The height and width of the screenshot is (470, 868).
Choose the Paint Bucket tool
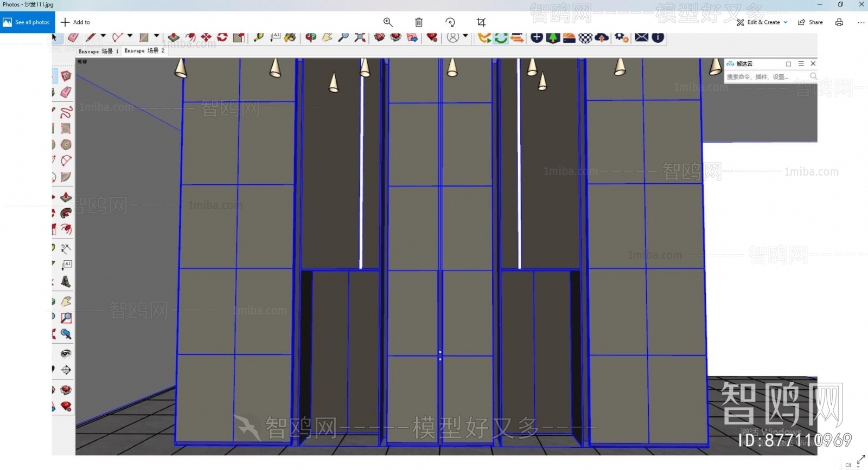[291, 37]
